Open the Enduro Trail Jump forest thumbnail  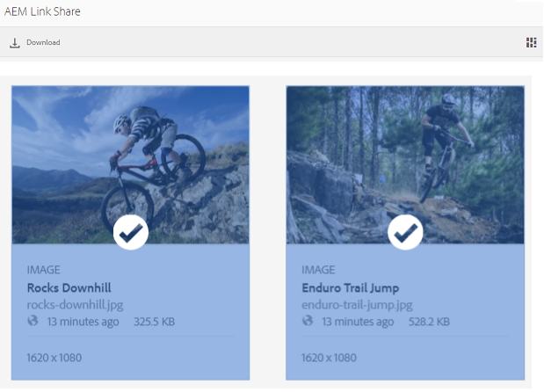click(405, 164)
